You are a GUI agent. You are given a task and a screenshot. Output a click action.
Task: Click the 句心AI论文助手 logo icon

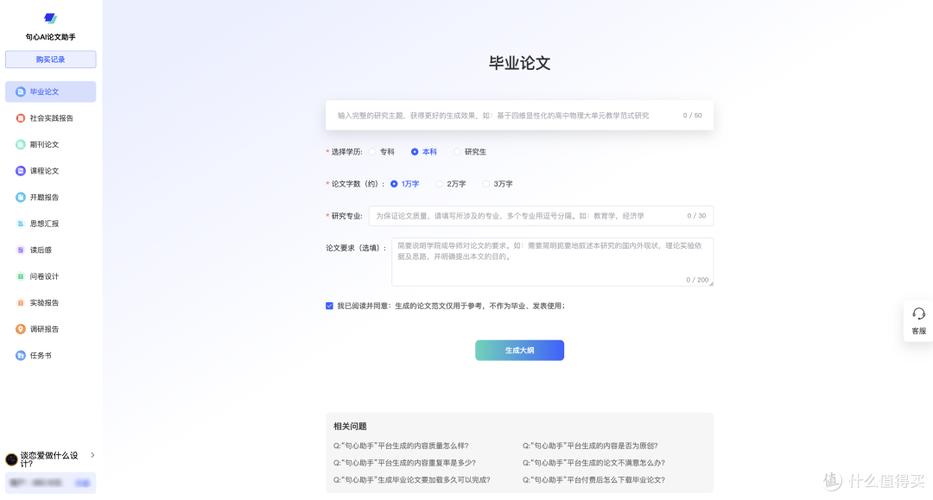(x=51, y=18)
